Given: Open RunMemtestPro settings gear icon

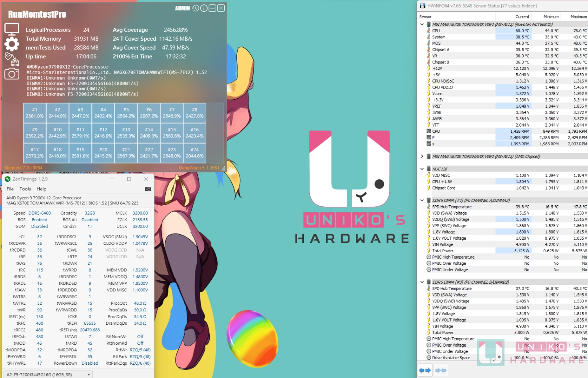Looking at the screenshot, I should 12,44.
